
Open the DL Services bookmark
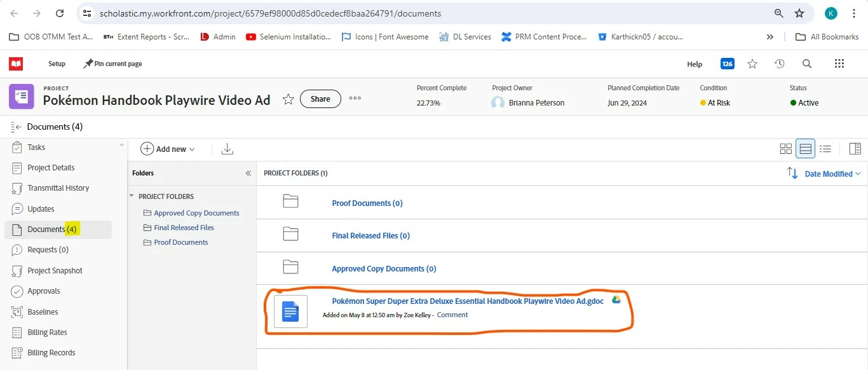click(x=465, y=37)
